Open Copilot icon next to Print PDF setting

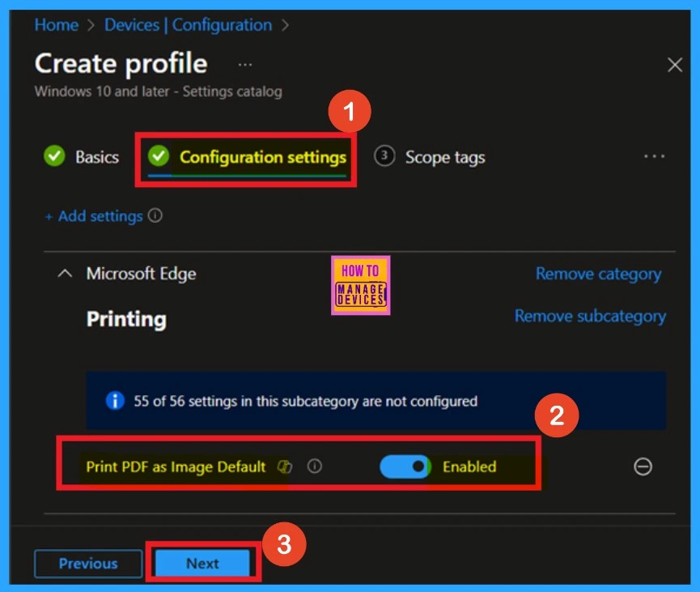(284, 466)
